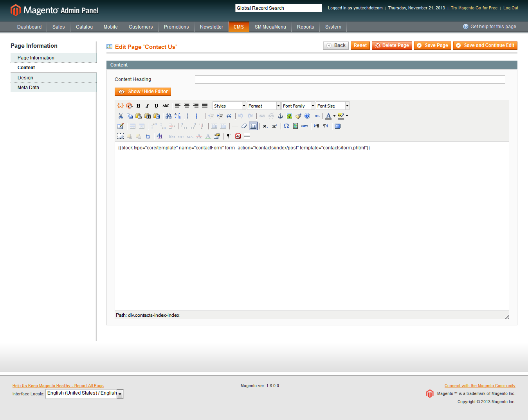Click the Insert Variable icon in editor

(121, 106)
